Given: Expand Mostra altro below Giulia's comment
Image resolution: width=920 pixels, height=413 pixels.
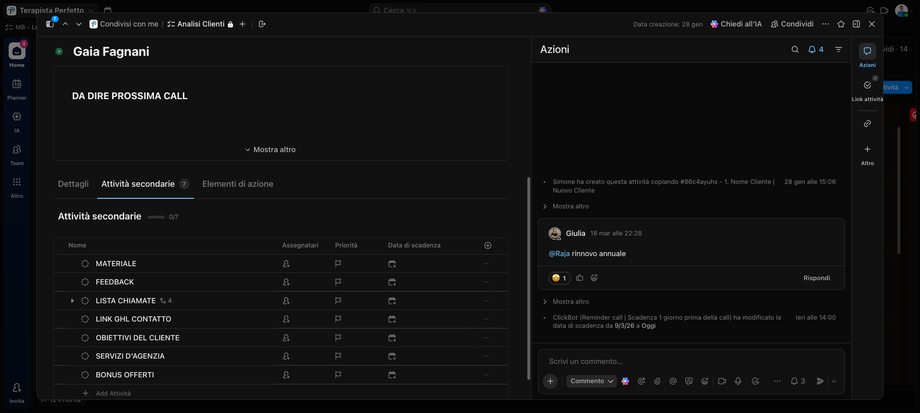Looking at the screenshot, I should [566, 302].
